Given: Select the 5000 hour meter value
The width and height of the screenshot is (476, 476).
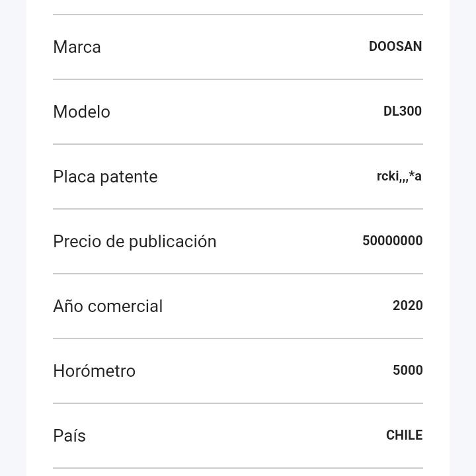Looking at the screenshot, I should [x=407, y=370].
